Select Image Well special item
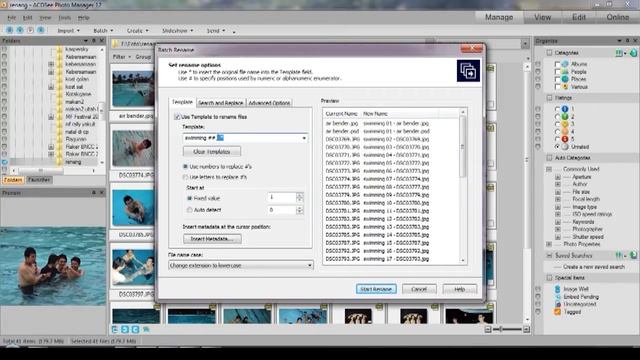 [x=576, y=289]
